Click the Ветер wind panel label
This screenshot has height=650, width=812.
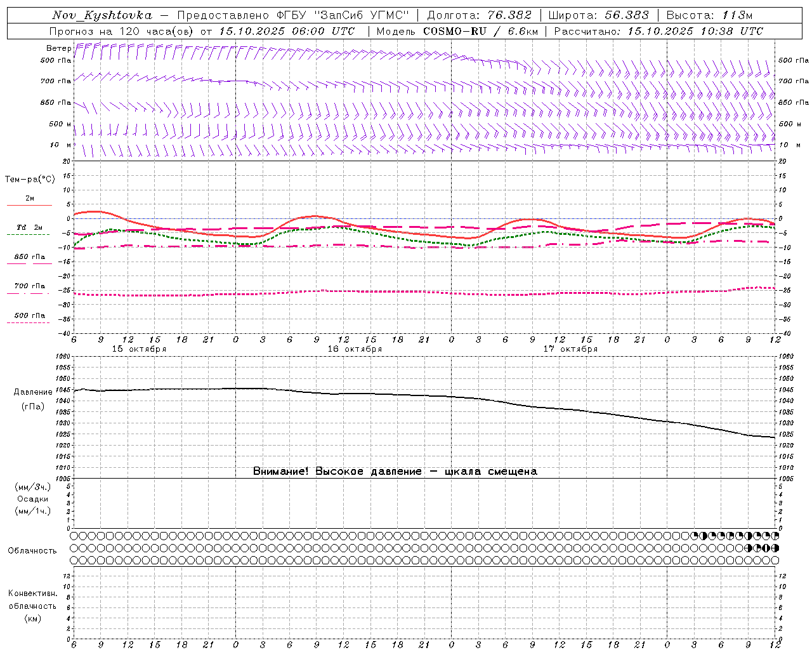pos(59,48)
